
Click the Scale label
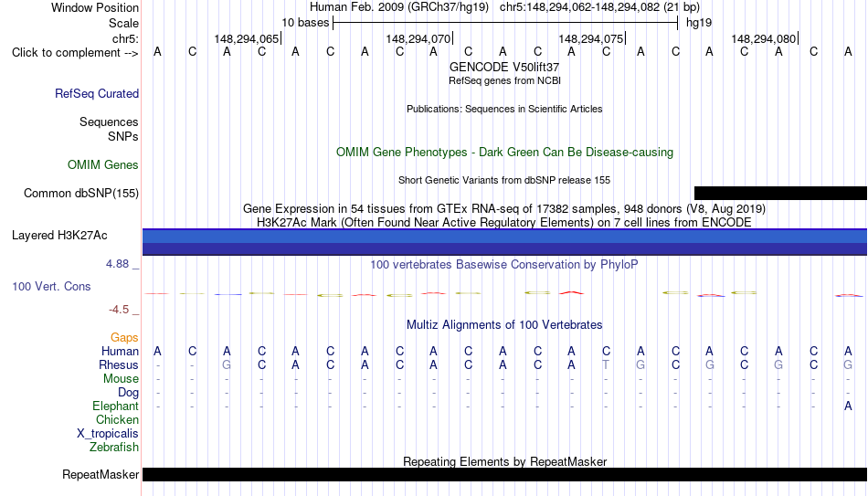(124, 23)
